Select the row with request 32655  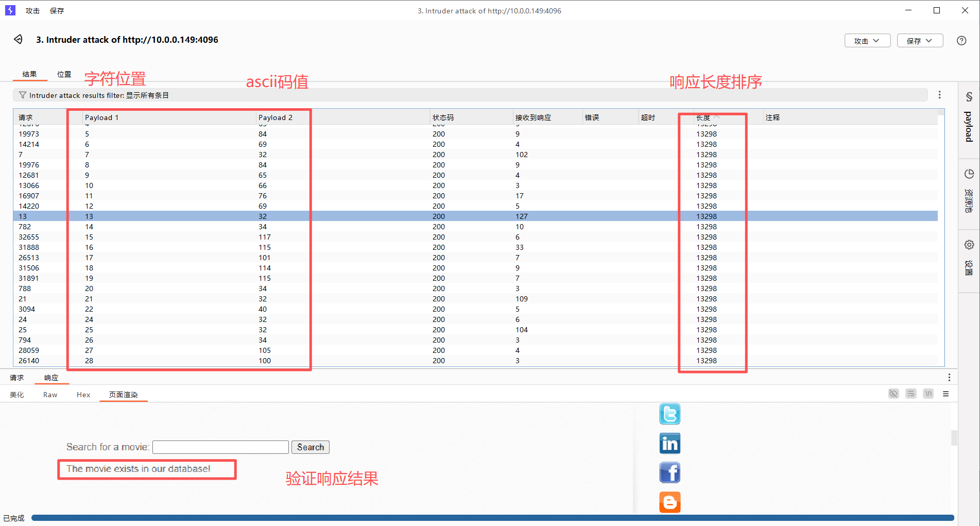click(475, 237)
